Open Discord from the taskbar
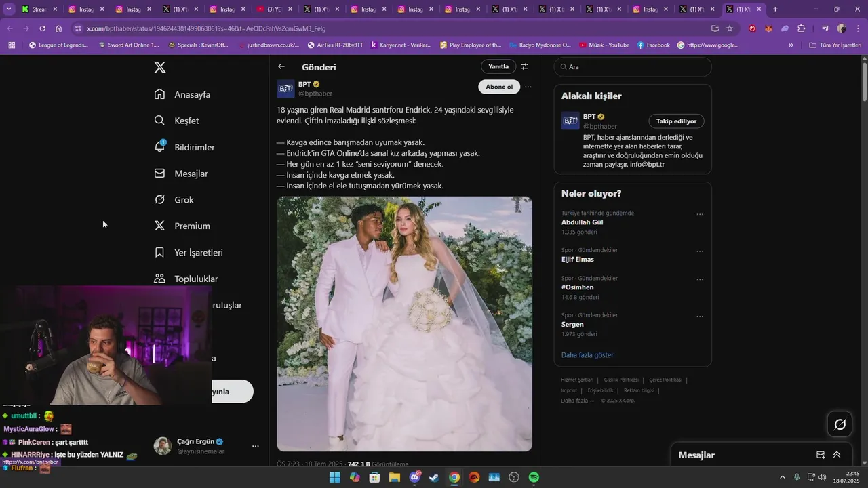Viewport: 868px width, 488px height. tap(414, 477)
